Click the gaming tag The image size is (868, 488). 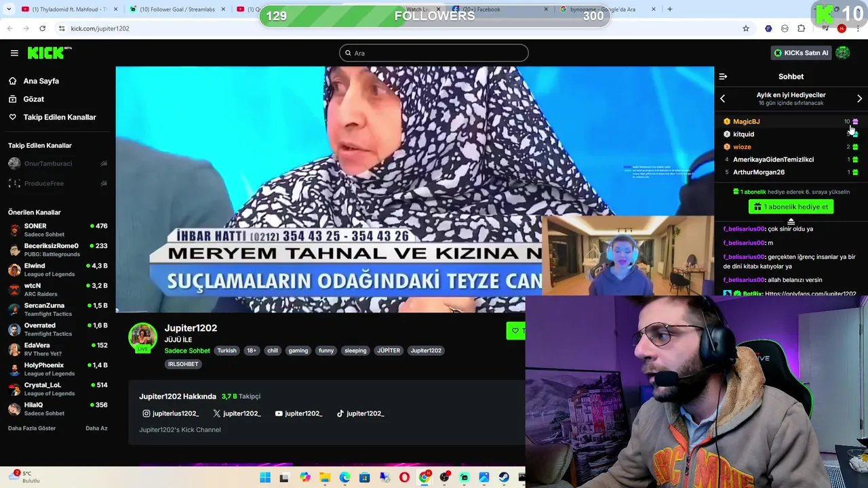point(298,350)
